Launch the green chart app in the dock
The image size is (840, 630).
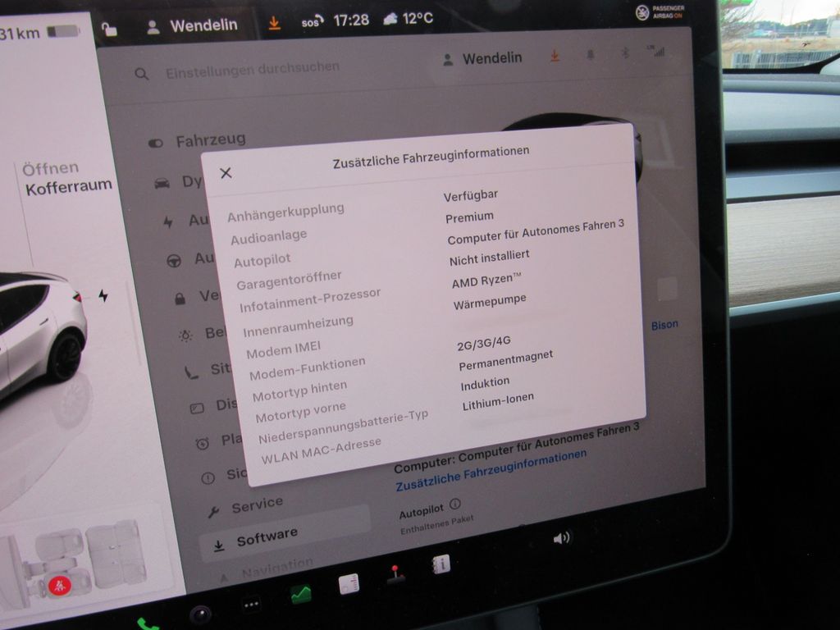[301, 594]
